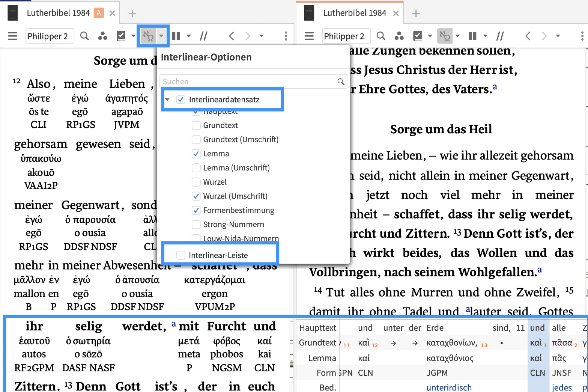The width and height of the screenshot is (588, 392).
Task: Enable the Interlinear-Leiste checkbox
Action: coord(181,255)
